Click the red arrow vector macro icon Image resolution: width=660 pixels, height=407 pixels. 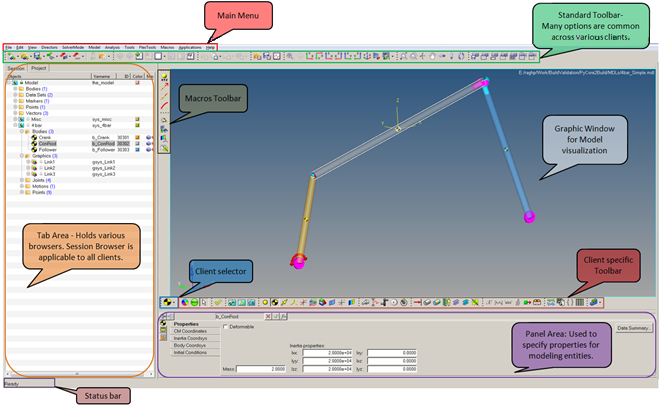point(164,87)
